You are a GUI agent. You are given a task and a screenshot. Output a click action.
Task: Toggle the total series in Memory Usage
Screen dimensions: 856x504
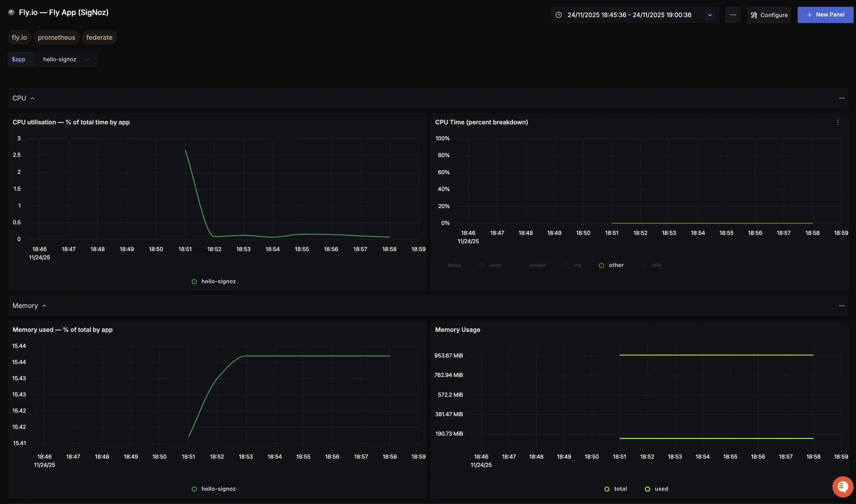click(615, 489)
